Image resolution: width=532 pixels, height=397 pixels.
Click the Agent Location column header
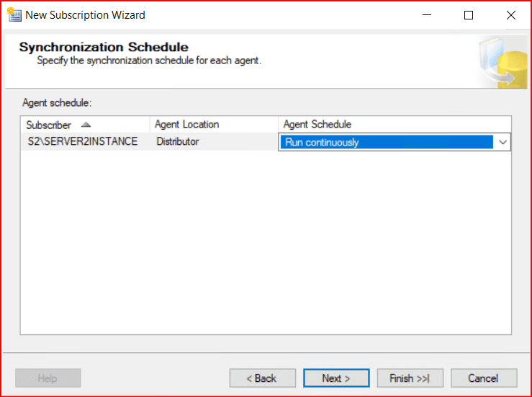186,125
